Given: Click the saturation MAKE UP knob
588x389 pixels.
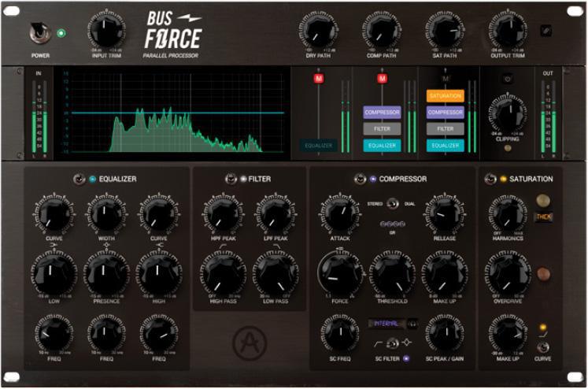Looking at the screenshot, I should click(x=508, y=333).
